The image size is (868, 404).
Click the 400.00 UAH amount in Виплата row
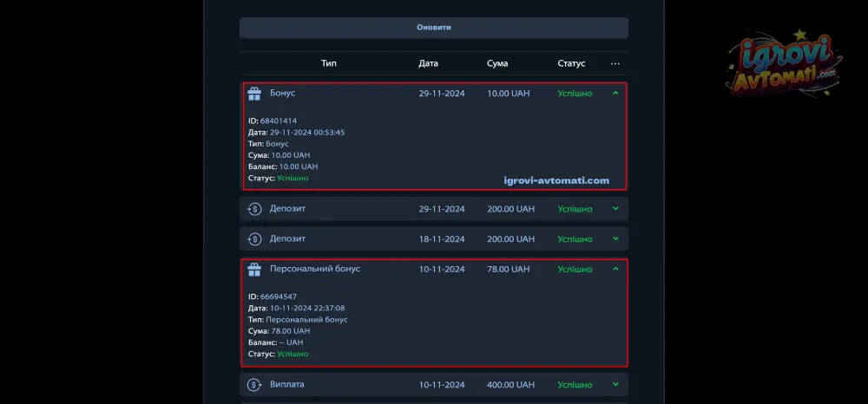click(511, 384)
